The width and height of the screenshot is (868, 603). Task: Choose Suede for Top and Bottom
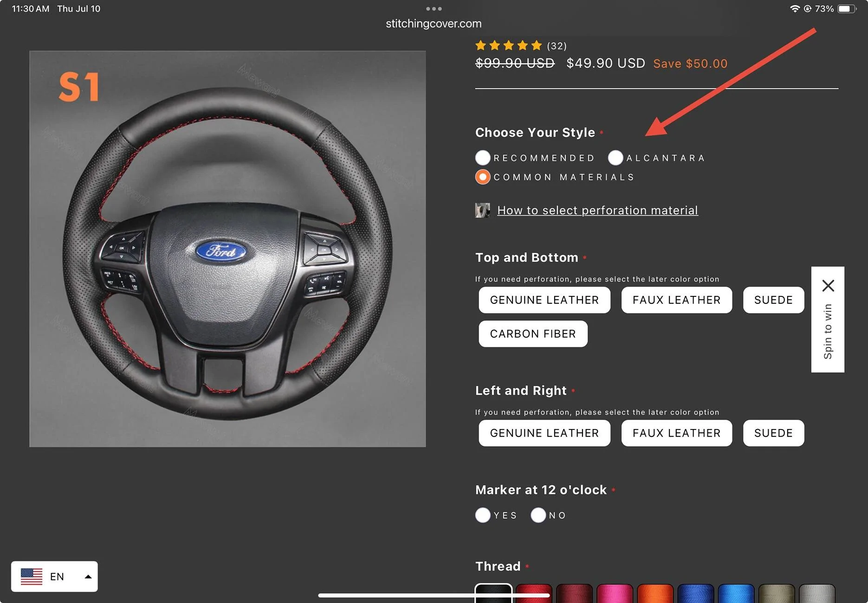(x=773, y=300)
